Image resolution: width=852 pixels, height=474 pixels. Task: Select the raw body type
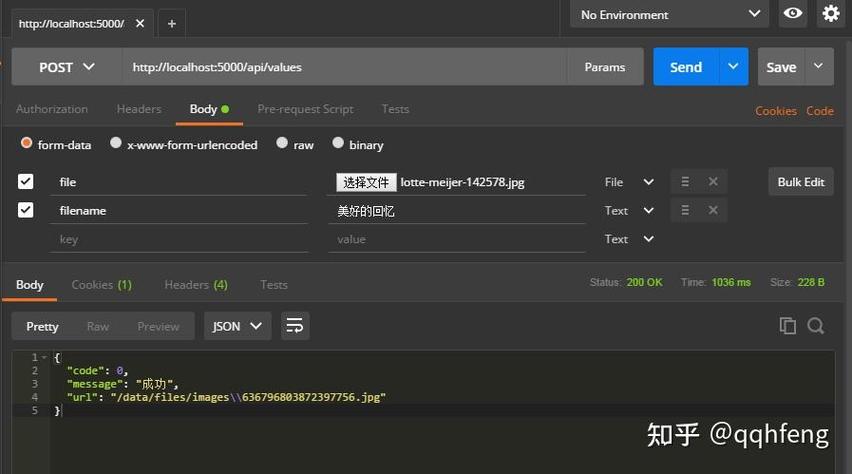tap(281, 143)
